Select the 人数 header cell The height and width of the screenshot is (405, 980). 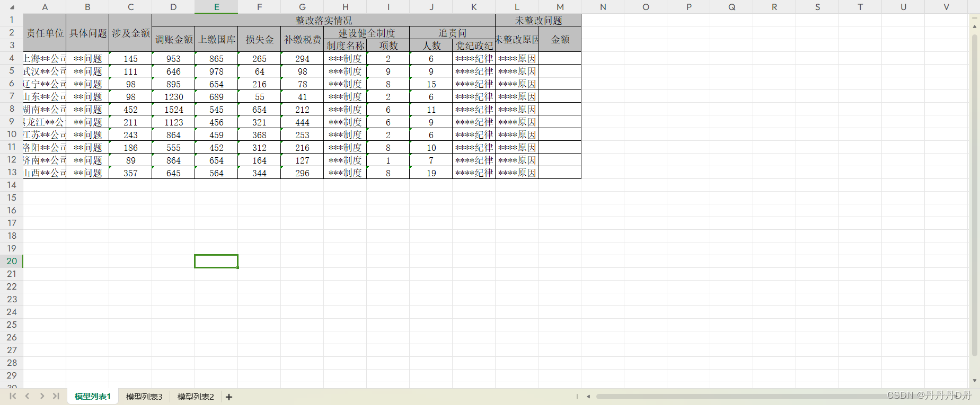coord(431,46)
